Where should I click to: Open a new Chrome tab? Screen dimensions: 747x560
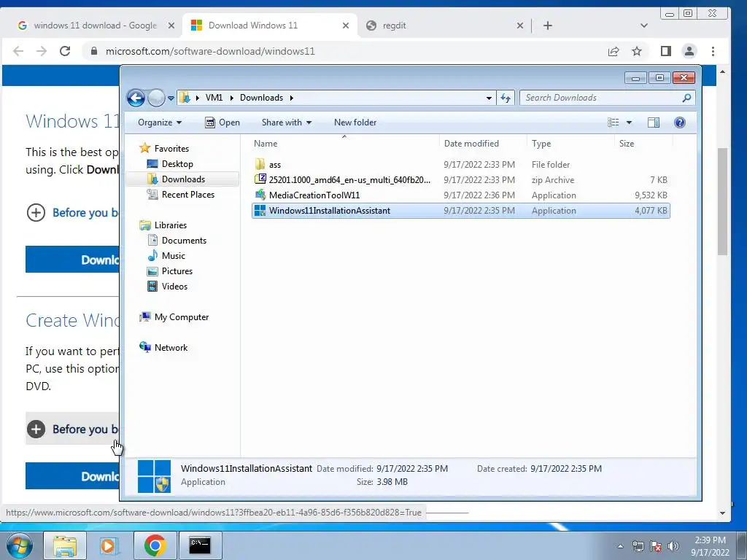pyautogui.click(x=548, y=26)
